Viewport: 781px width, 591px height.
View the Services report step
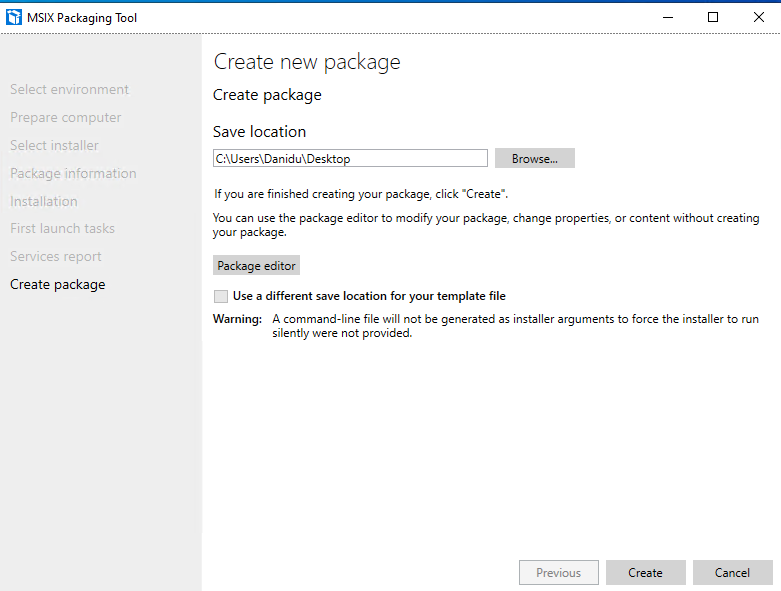pyautogui.click(x=56, y=256)
